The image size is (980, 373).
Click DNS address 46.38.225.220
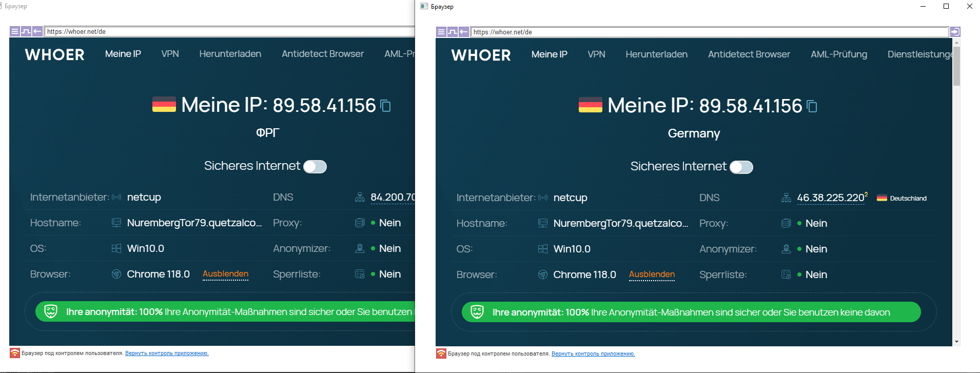pos(830,198)
